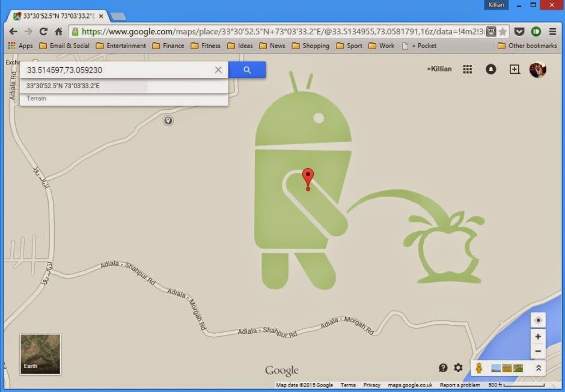Open the Sport bookmarks folder
This screenshot has width=565, height=392.
tap(349, 46)
